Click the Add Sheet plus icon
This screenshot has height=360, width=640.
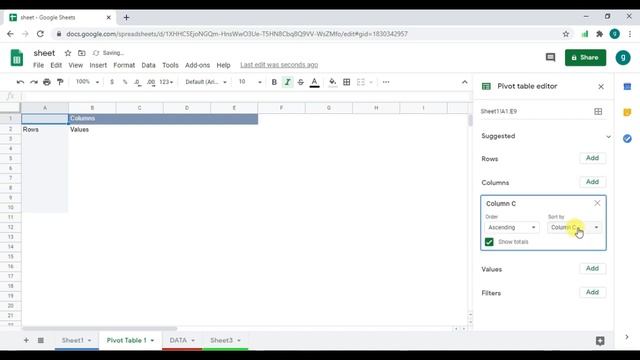[x=26, y=340]
